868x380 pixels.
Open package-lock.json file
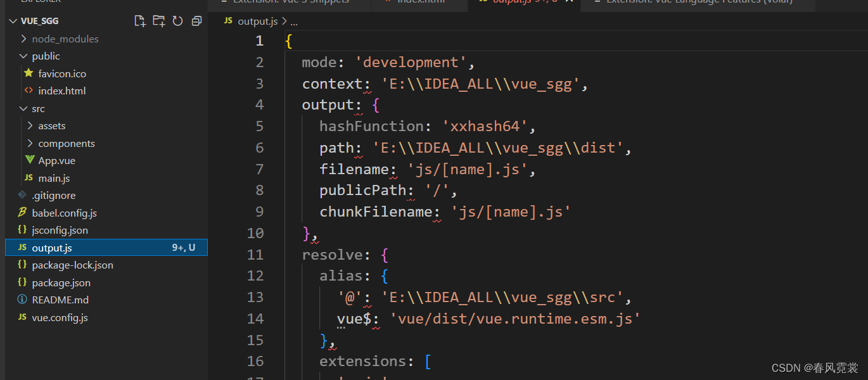click(x=72, y=265)
